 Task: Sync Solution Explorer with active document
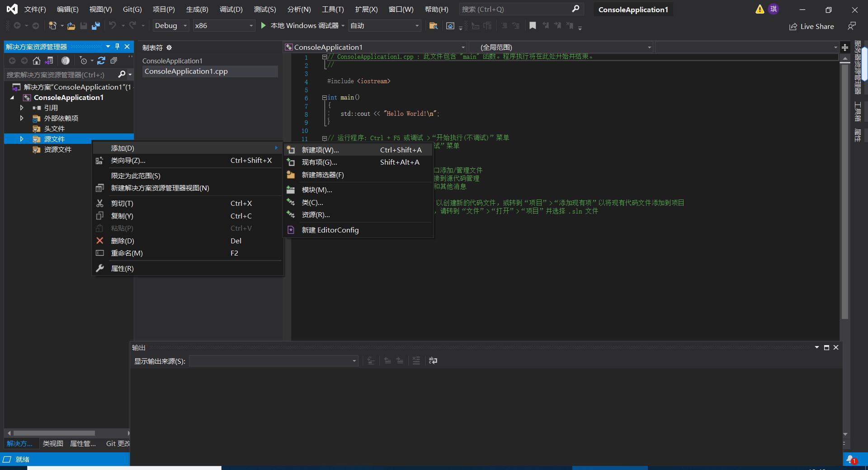click(x=49, y=61)
